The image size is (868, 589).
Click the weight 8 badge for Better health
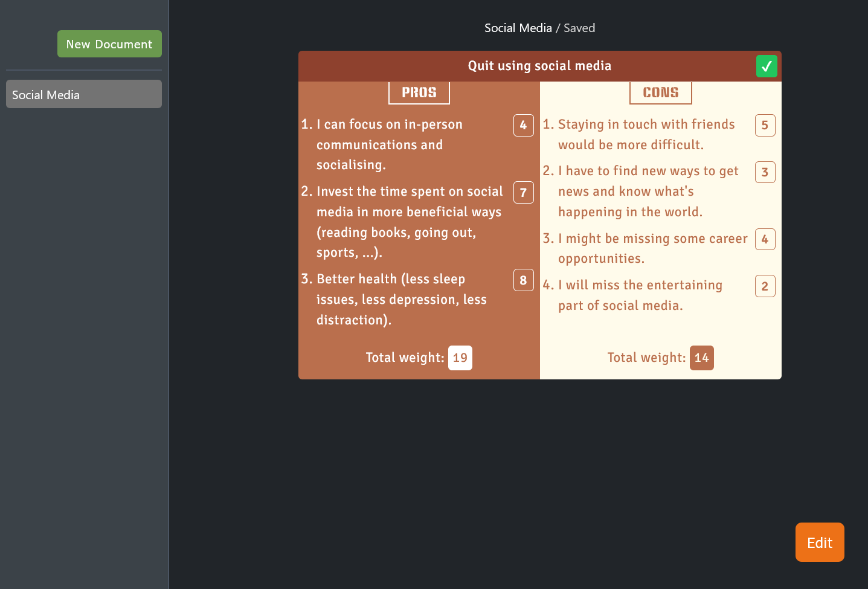click(x=523, y=280)
